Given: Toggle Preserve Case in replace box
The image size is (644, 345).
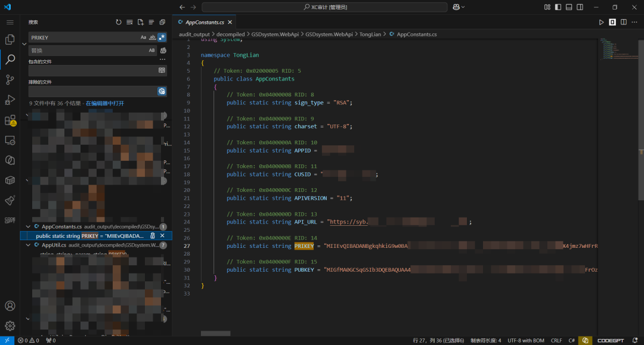Looking at the screenshot, I should [x=152, y=51].
